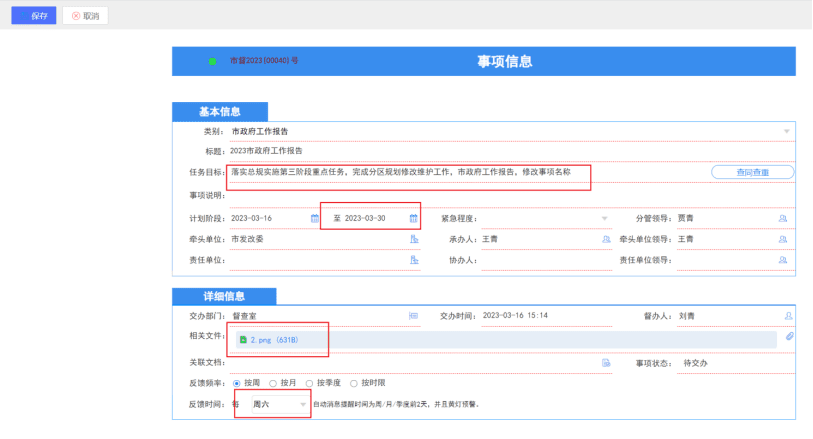Click the 承办人 field 王青
This screenshot has width=813, height=439.
pos(540,239)
